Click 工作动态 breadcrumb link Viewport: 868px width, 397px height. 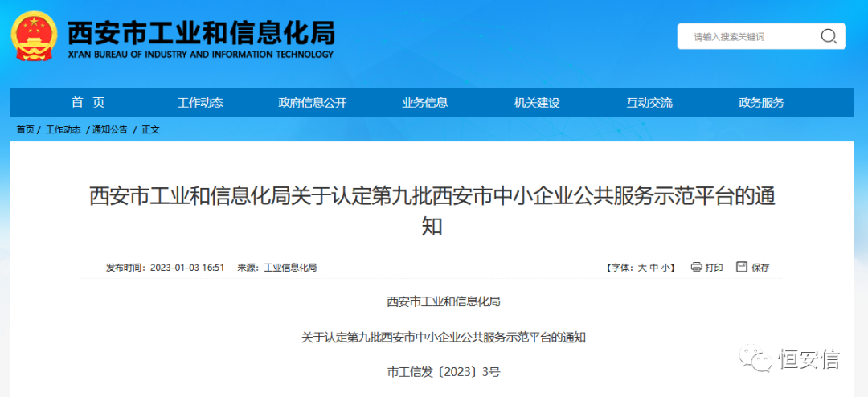[63, 129]
